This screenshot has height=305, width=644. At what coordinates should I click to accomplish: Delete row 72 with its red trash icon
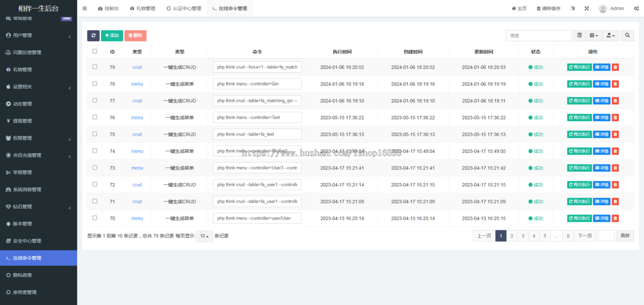point(616,185)
